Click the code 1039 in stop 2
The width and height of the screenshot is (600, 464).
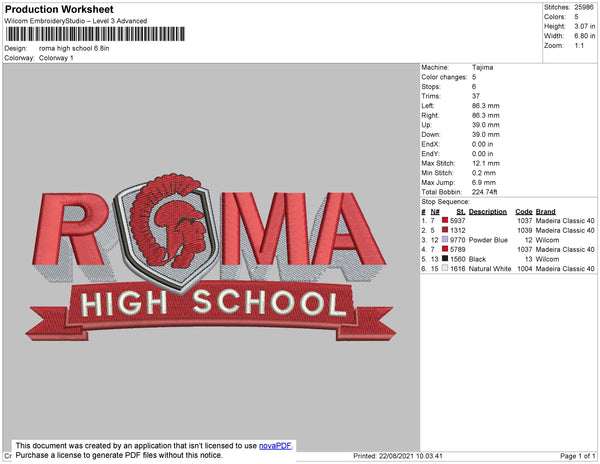pos(525,230)
